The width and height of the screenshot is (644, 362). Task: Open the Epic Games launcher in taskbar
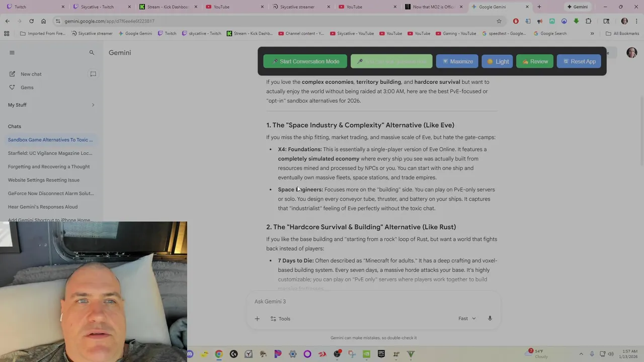click(381, 354)
